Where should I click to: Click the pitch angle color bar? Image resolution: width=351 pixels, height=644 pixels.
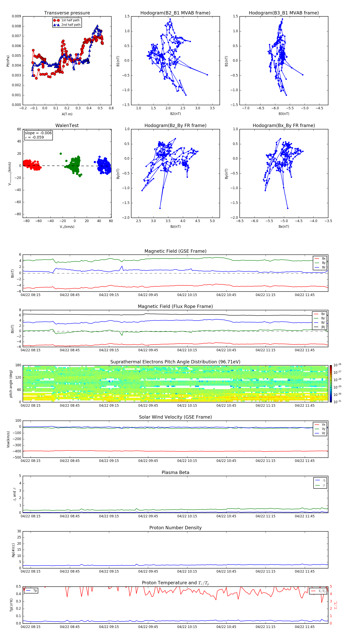coord(331,384)
